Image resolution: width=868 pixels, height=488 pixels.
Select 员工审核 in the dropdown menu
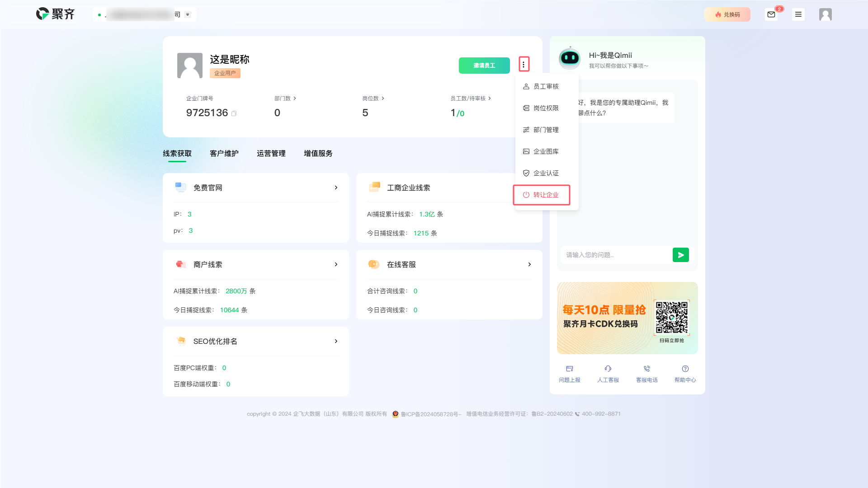tap(547, 86)
